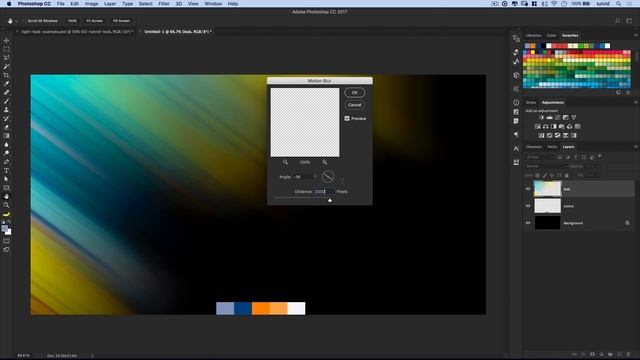Hide the colors layer
Viewport: 640px width, 360px height.
click(528, 206)
